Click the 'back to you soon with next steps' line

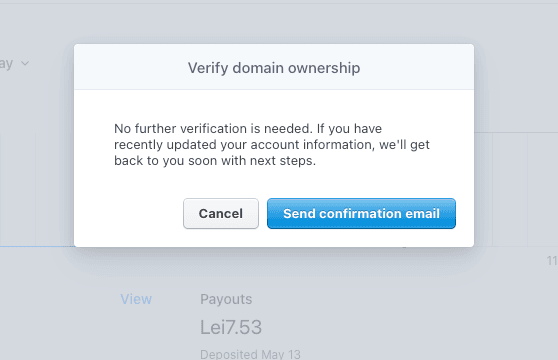point(215,161)
